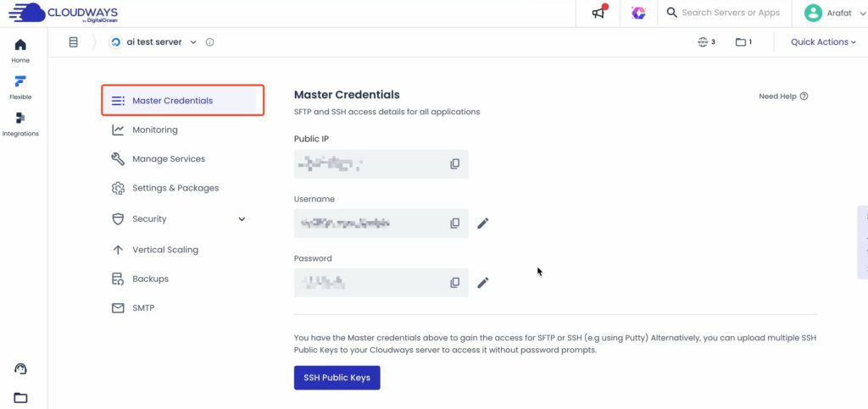Select Vertical Scaling in sidebar
This screenshot has height=409, width=868.
click(164, 250)
